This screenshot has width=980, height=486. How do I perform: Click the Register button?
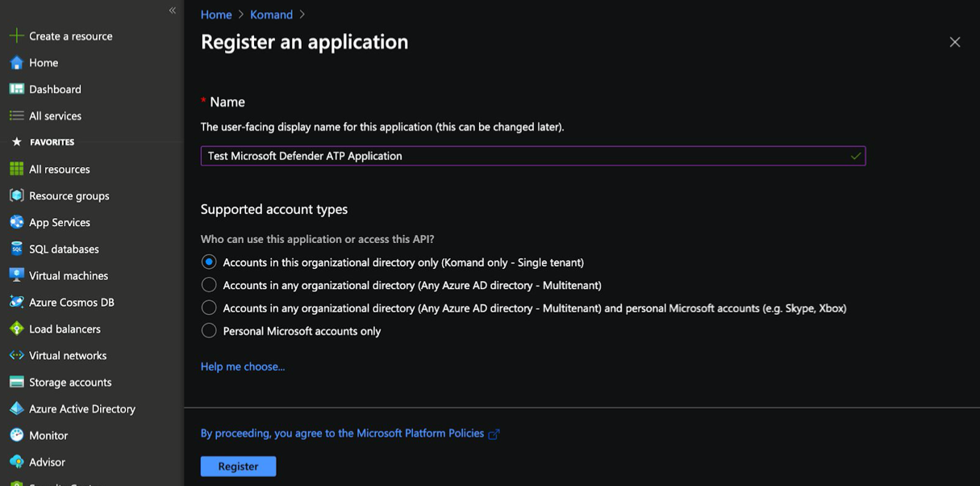(x=238, y=466)
